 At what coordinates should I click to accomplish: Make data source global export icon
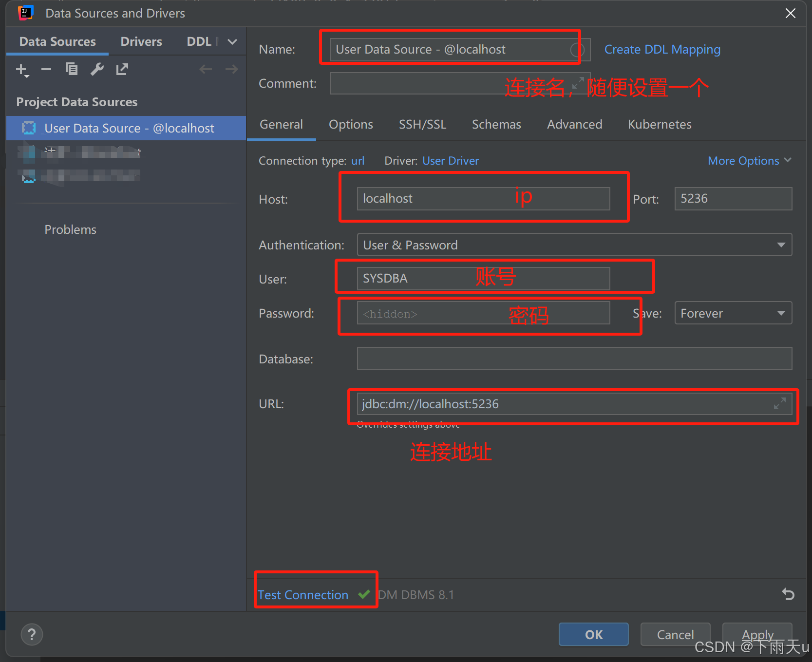click(x=122, y=70)
